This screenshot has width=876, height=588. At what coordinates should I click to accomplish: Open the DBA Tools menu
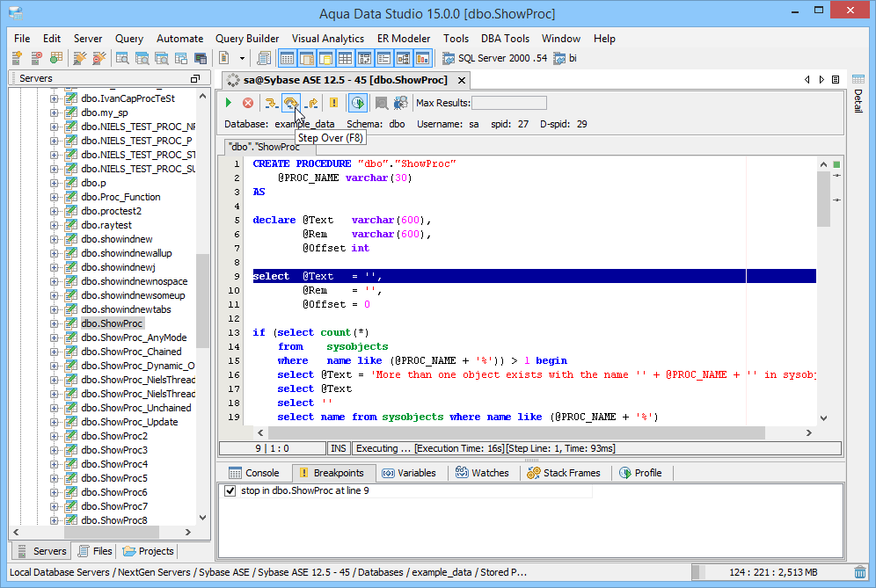point(505,39)
